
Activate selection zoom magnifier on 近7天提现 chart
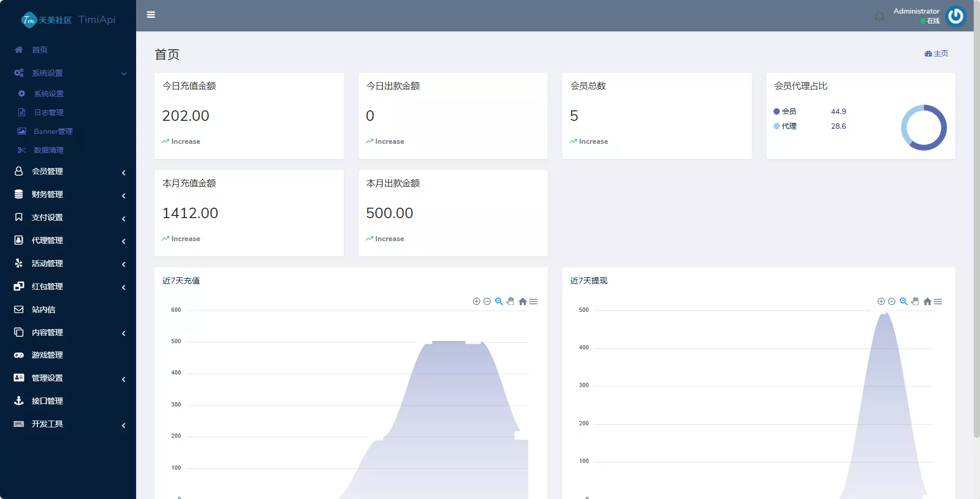point(904,302)
